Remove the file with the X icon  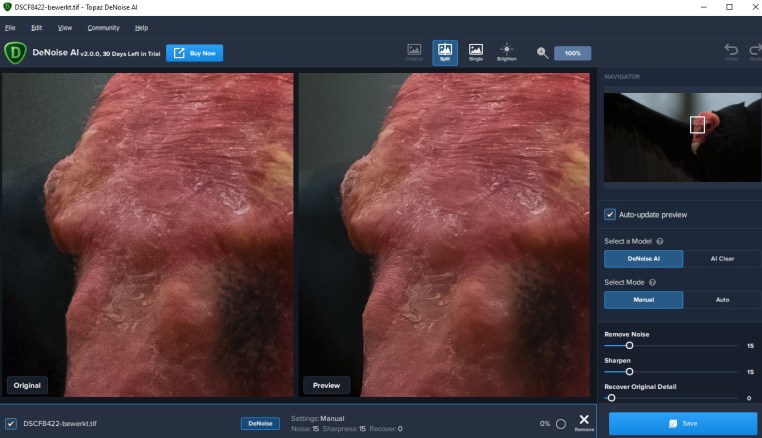point(584,421)
